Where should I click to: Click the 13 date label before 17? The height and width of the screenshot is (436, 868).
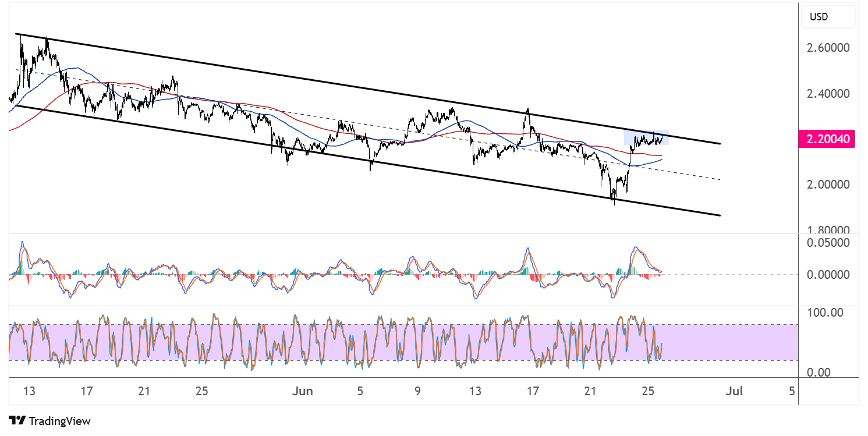coord(29,391)
